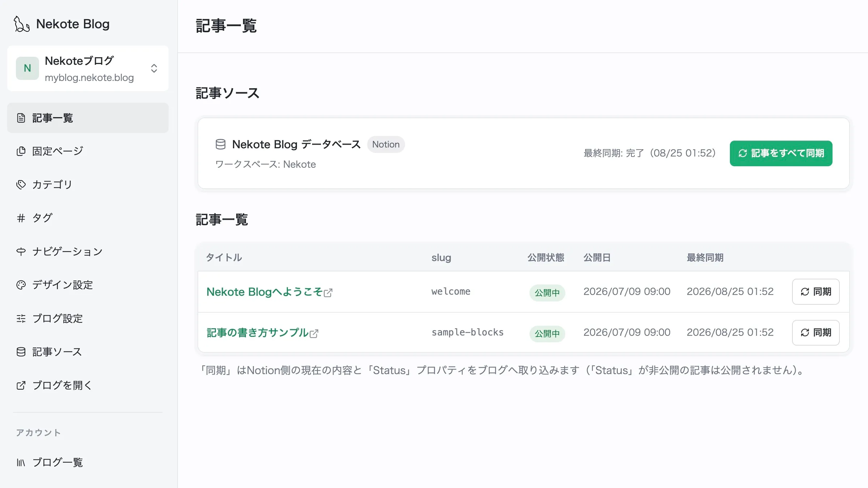This screenshot has width=868, height=488.
Task: Click the signpost icon beside ナビゲーション
Action: click(x=21, y=251)
